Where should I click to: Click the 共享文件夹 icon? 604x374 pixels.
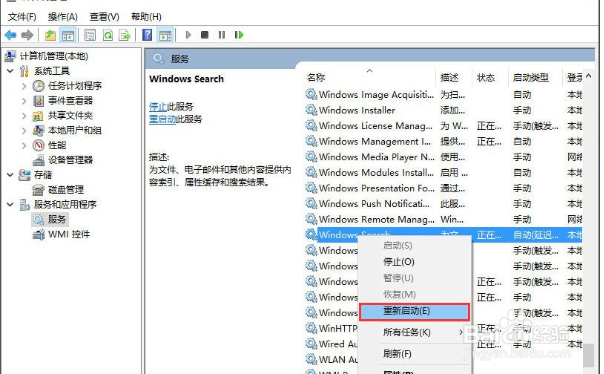pos(38,116)
